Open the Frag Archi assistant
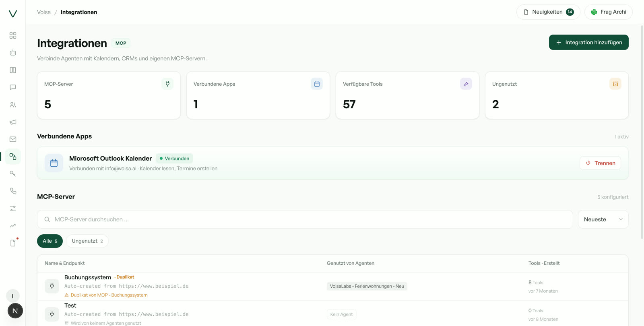Screen dimensions: 644x326 pos(608,12)
